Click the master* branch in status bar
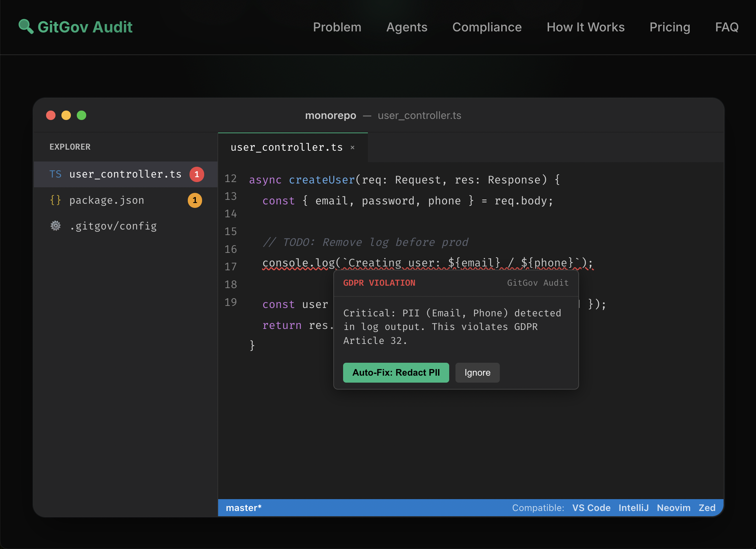The height and width of the screenshot is (549, 756). click(244, 508)
